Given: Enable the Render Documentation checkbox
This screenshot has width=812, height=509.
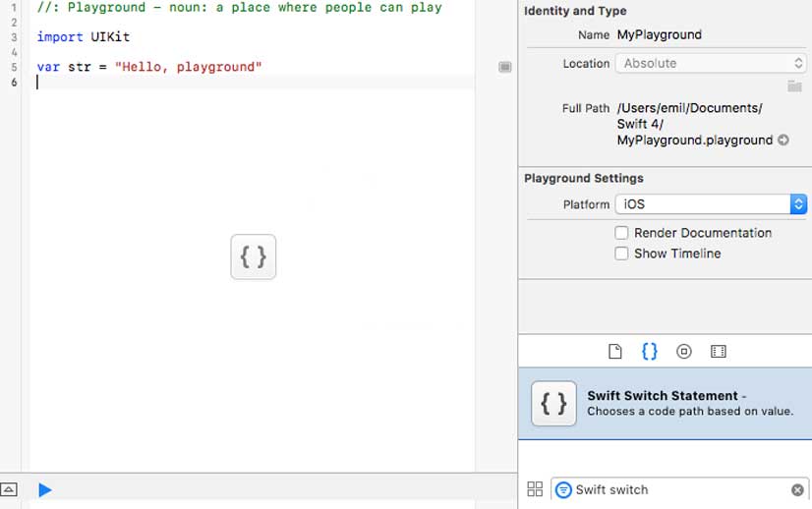Looking at the screenshot, I should pos(621,233).
